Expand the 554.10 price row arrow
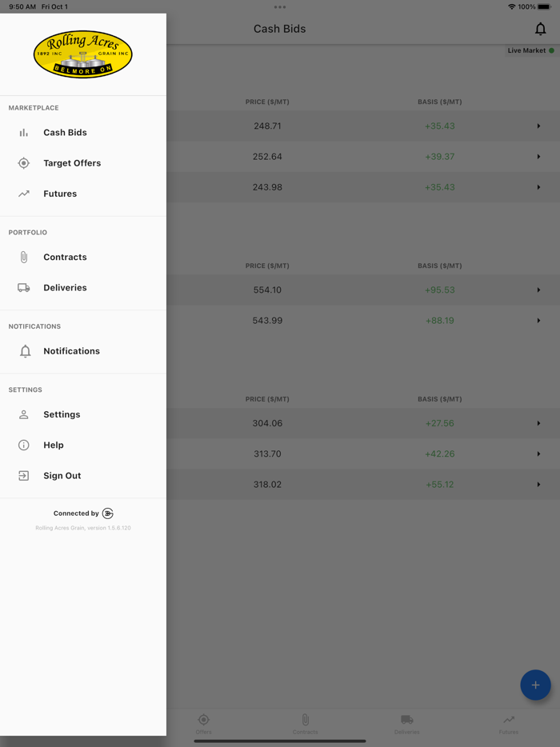Image resolution: width=560 pixels, height=747 pixels. (x=538, y=290)
